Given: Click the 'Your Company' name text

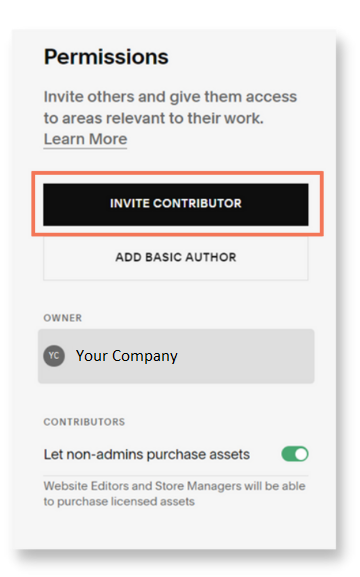Looking at the screenshot, I should tap(127, 356).
